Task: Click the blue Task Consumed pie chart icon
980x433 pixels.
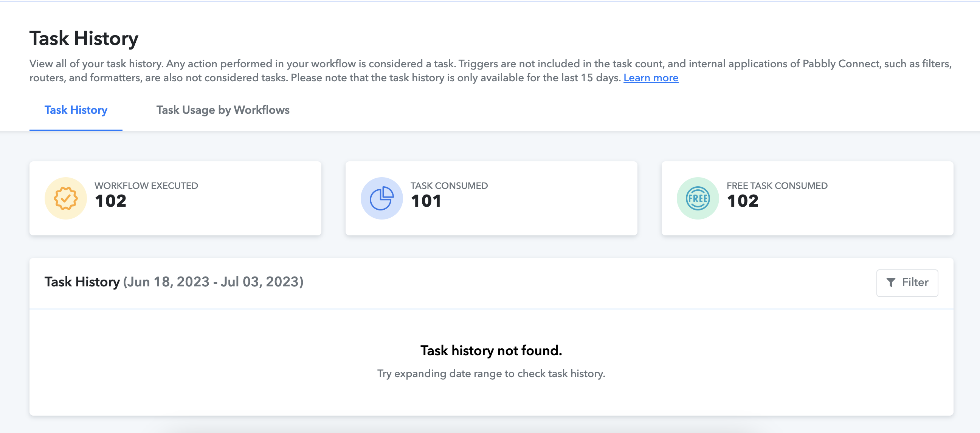Action: (x=381, y=198)
